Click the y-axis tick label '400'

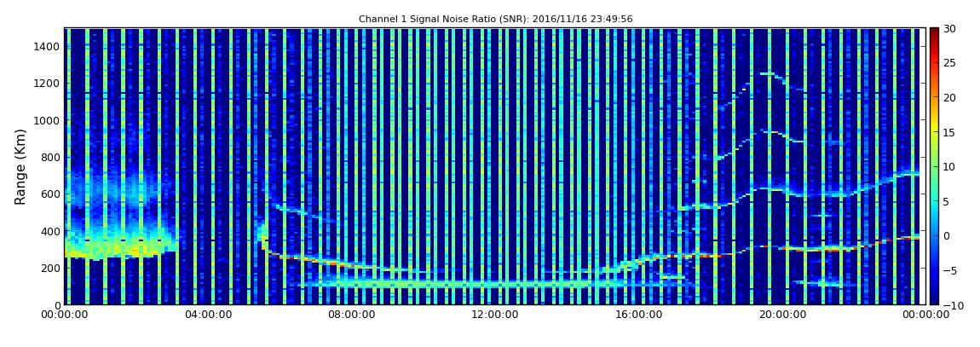tap(50, 231)
